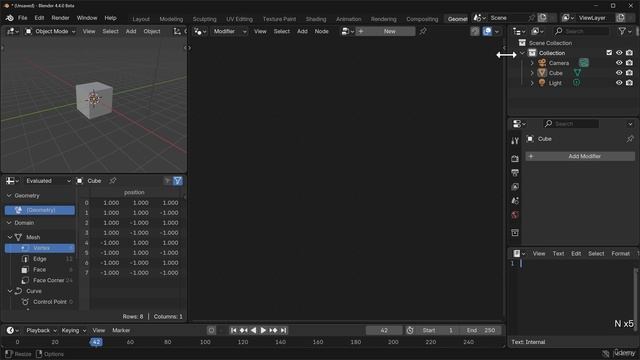Click the Light object icon in outliner
This screenshot has width=640, height=360.
(542, 83)
